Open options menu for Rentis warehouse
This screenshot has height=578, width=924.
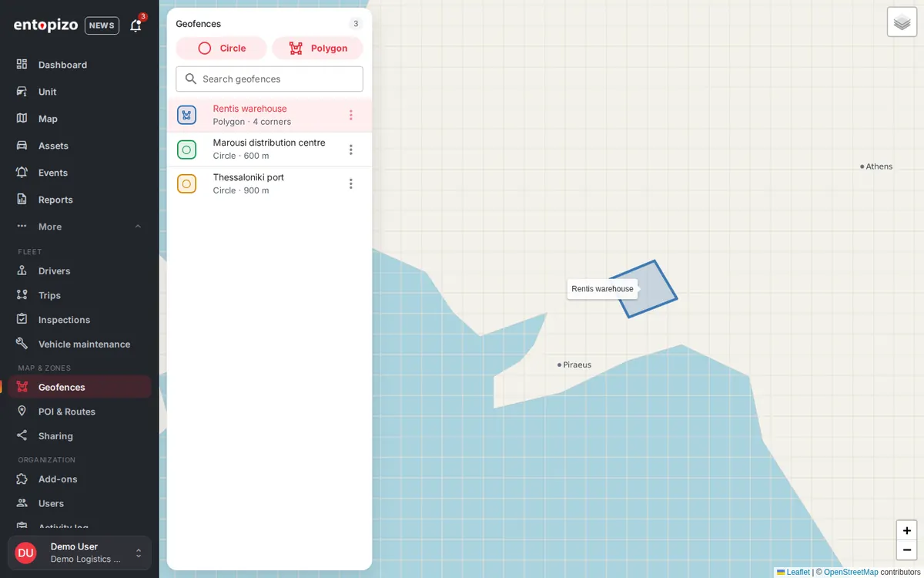(x=351, y=115)
